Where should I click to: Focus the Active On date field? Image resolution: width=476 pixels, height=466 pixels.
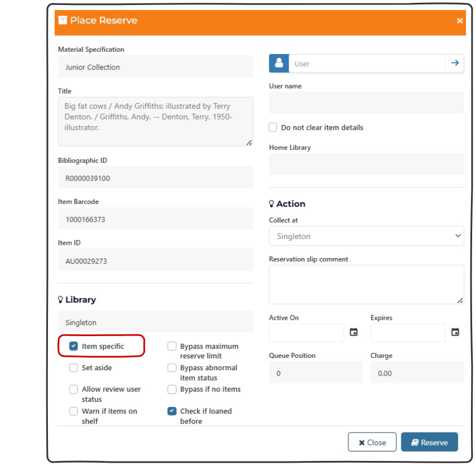[x=307, y=332]
